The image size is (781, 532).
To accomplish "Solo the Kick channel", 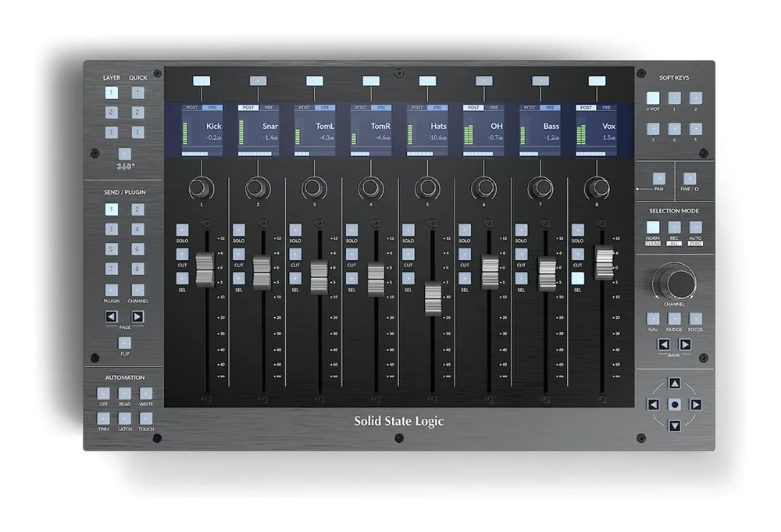I will 182,230.
